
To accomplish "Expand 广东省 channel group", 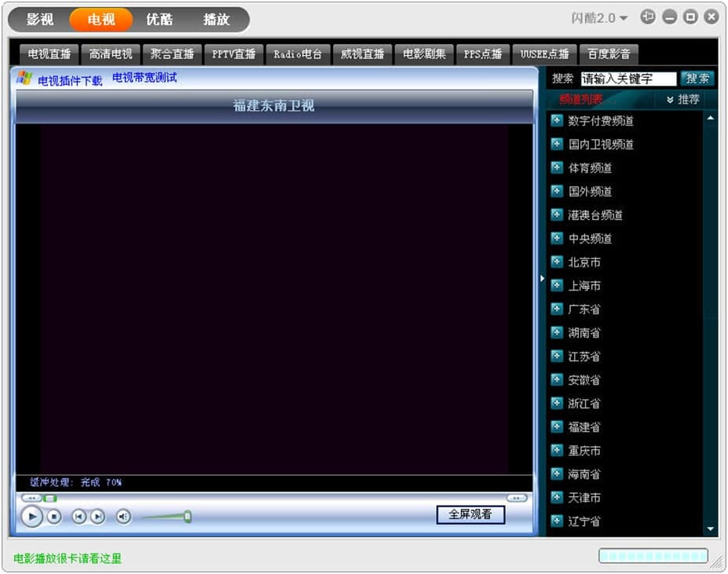I will [x=557, y=309].
